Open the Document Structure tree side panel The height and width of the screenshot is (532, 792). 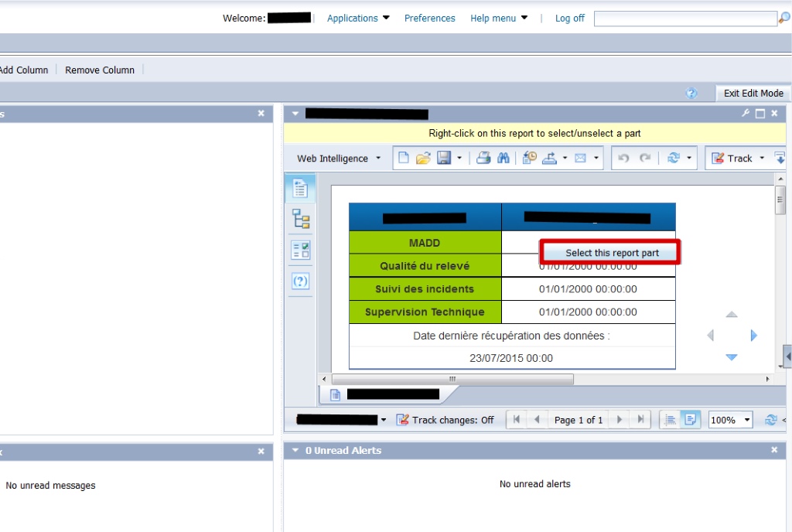point(300,219)
